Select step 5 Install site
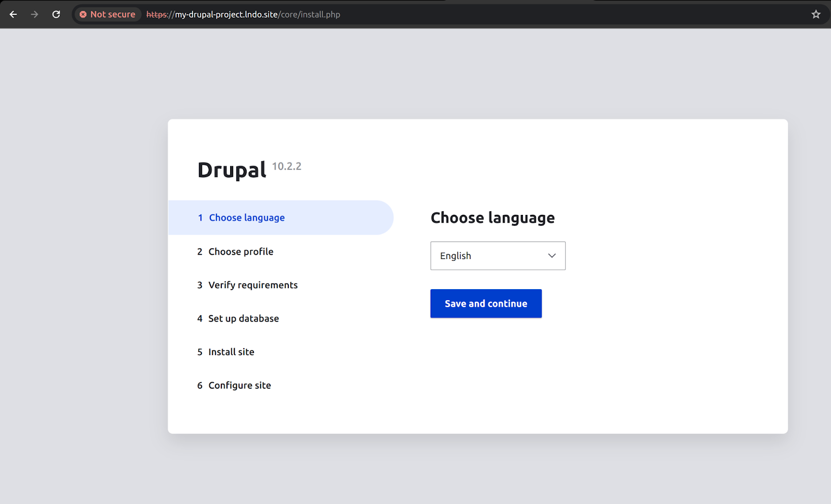The height and width of the screenshot is (504, 831). tap(225, 352)
